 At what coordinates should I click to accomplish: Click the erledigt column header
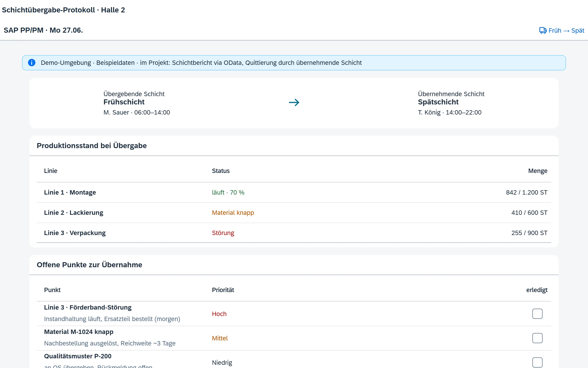[x=537, y=290]
